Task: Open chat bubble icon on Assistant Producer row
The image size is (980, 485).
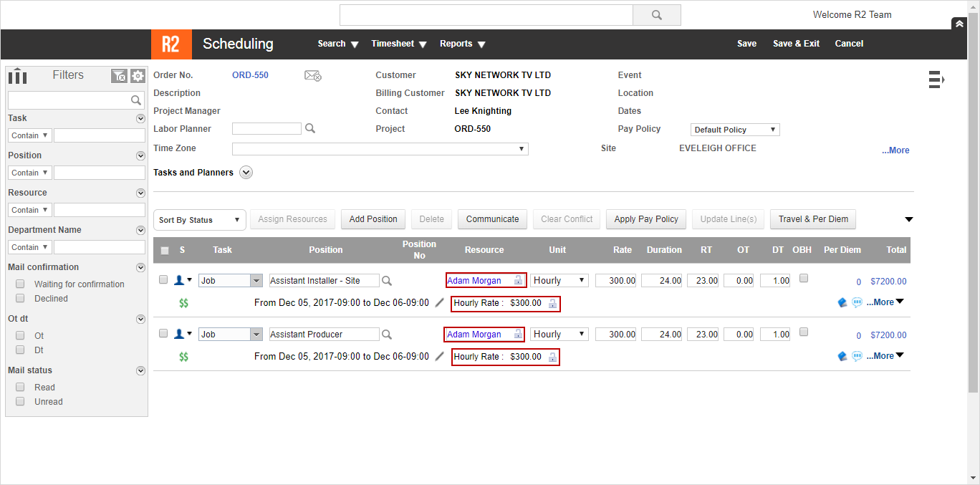Action: pyautogui.click(x=857, y=356)
